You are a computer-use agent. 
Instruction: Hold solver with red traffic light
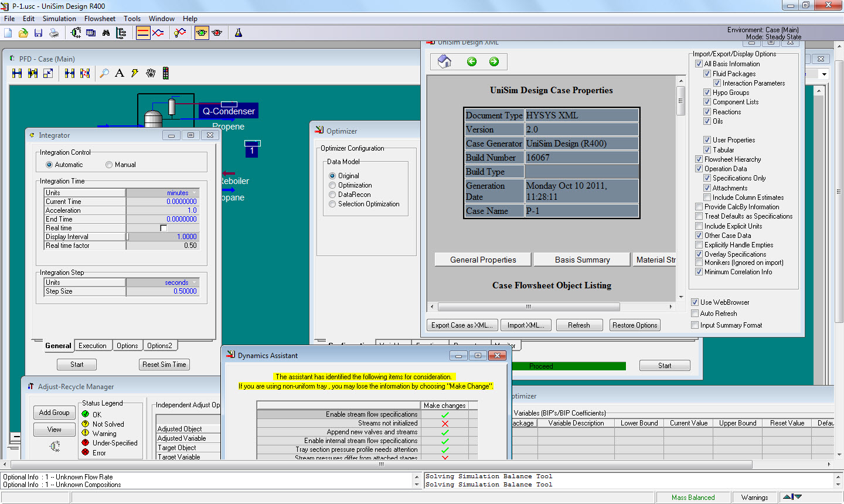pyautogui.click(x=217, y=33)
